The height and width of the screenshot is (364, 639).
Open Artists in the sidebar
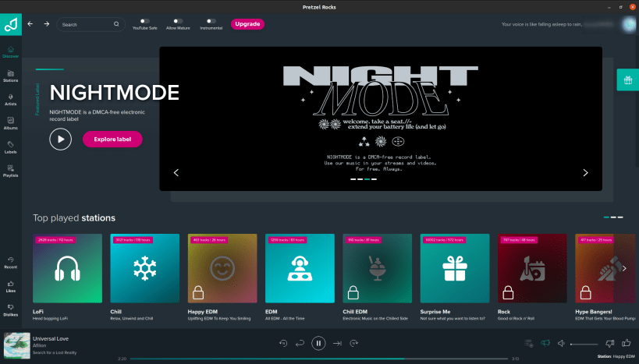coord(11,100)
